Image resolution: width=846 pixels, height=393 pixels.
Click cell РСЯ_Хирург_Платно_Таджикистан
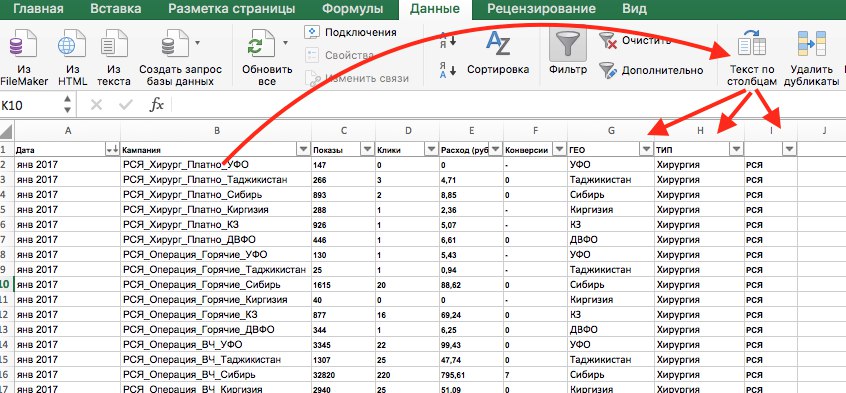(x=216, y=179)
